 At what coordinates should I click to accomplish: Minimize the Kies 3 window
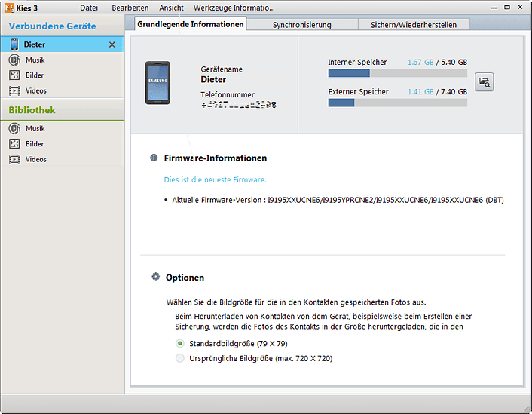(x=494, y=8)
